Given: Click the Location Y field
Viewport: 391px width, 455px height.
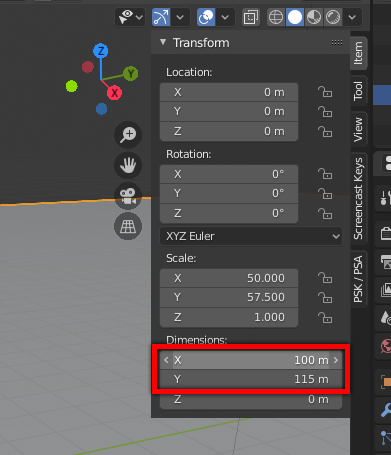Looking at the screenshot, I should click(229, 111).
